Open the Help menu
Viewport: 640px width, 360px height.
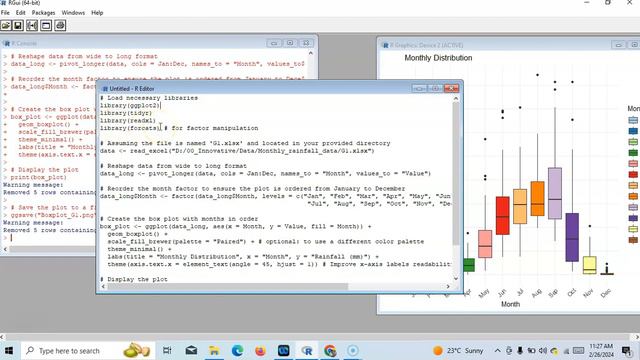(97, 13)
